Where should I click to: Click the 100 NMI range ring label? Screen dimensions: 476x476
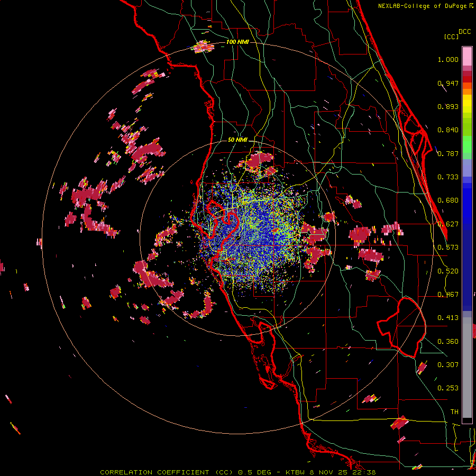coord(237,42)
